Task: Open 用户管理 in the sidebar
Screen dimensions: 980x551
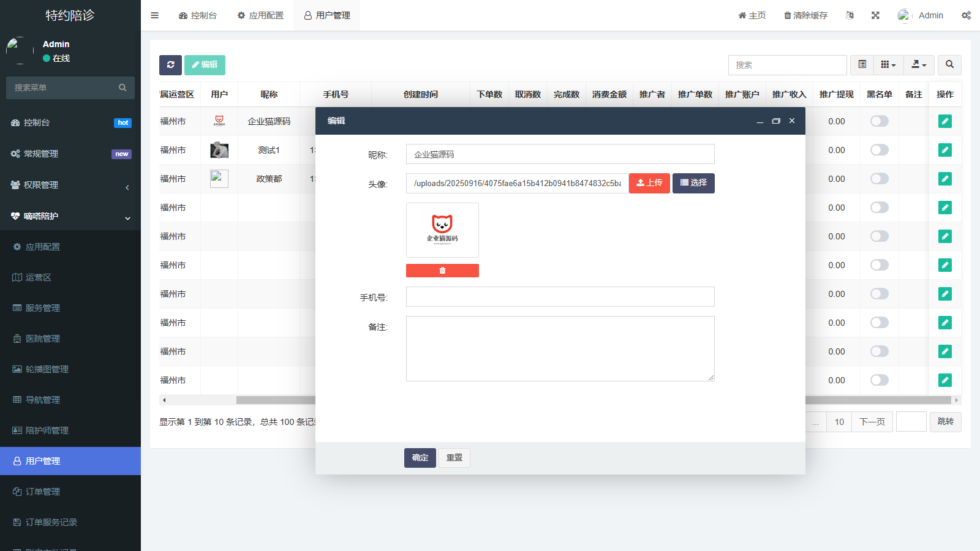Action: click(70, 461)
